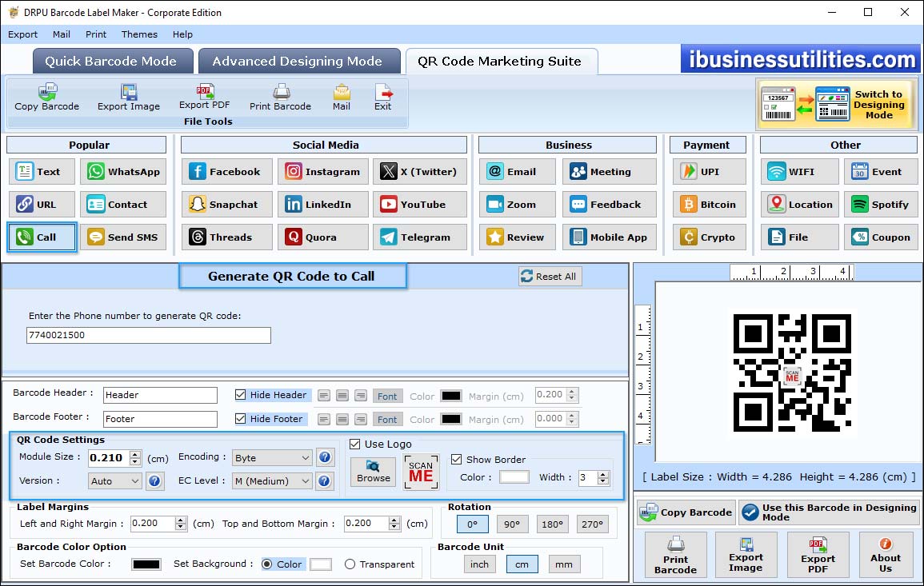Choose the Coupon QR type
Viewport: 924px width, 586px height.
point(881,237)
